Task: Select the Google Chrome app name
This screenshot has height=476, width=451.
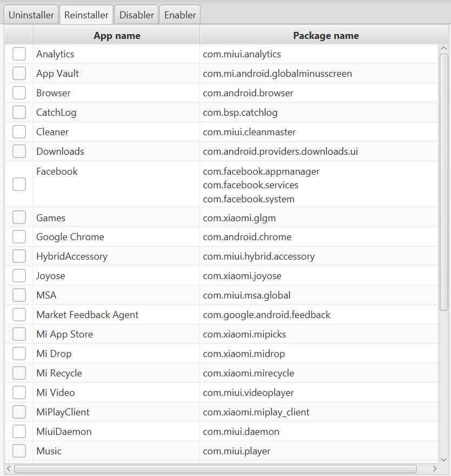Action: tap(70, 237)
